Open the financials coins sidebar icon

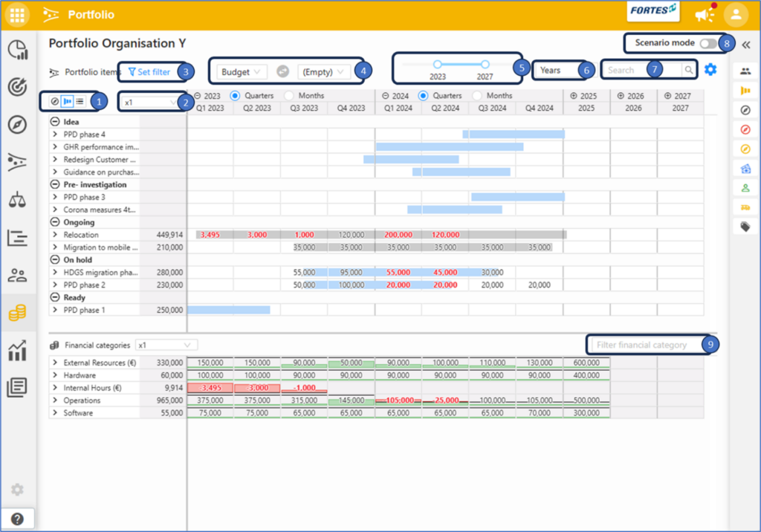(18, 313)
